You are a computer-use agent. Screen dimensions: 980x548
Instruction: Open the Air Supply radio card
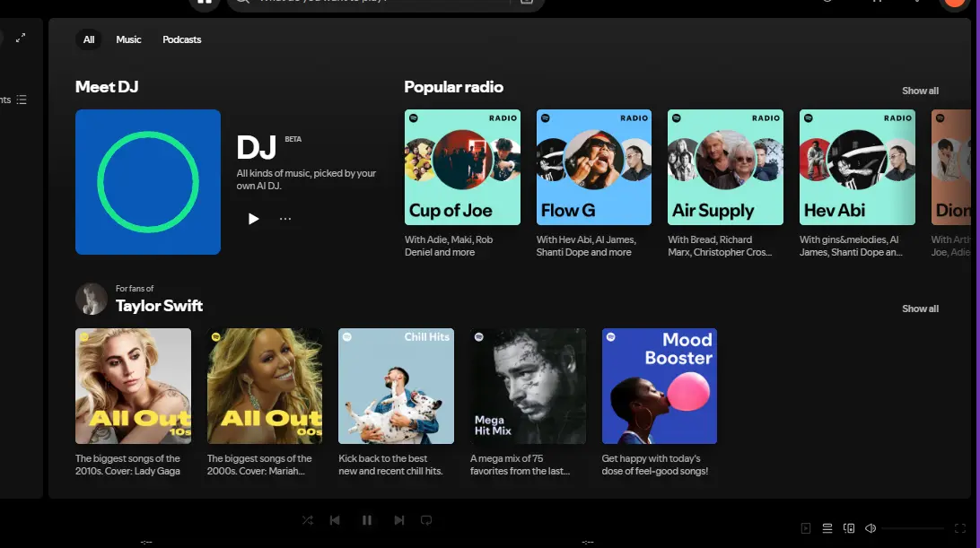pyautogui.click(x=726, y=167)
